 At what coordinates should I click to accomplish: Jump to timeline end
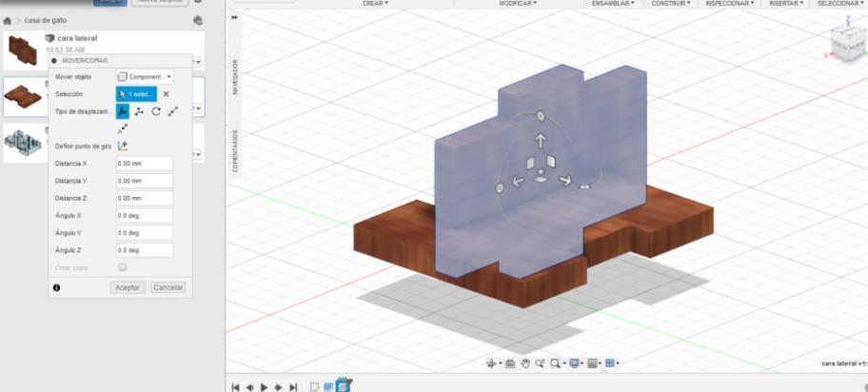[293, 387]
